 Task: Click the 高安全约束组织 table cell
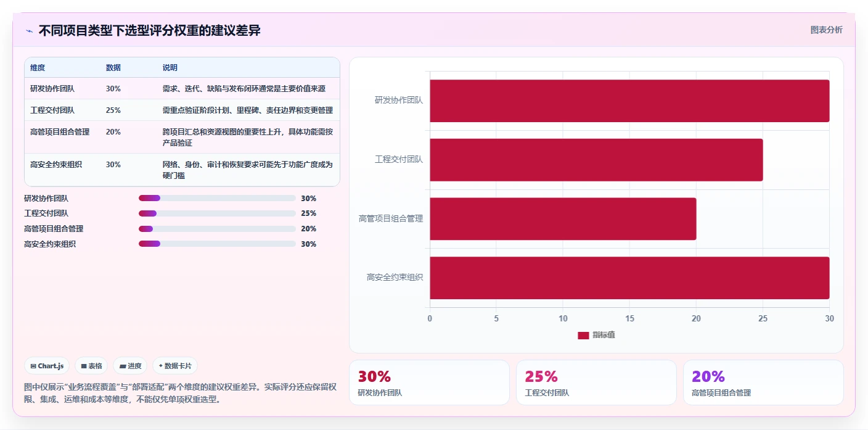pyautogui.click(x=56, y=165)
